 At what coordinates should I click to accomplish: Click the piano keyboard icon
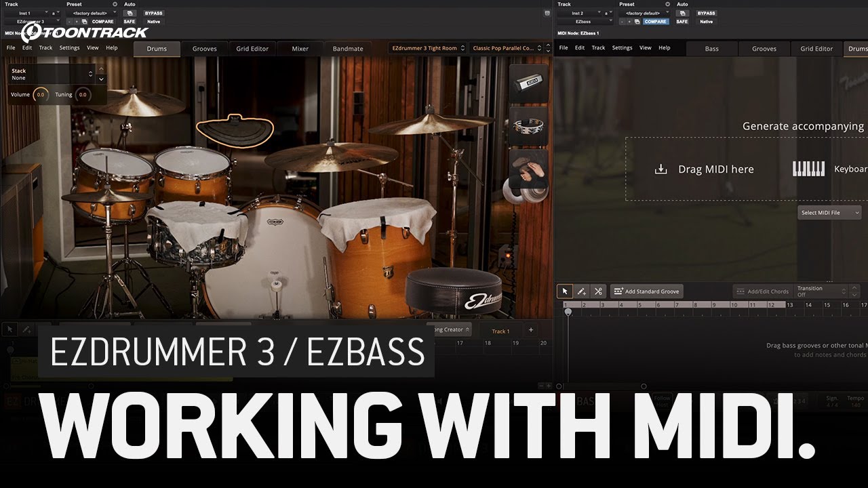coord(809,169)
